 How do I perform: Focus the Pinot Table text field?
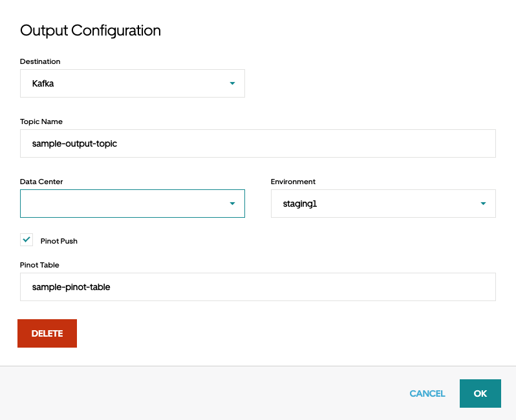click(x=257, y=287)
